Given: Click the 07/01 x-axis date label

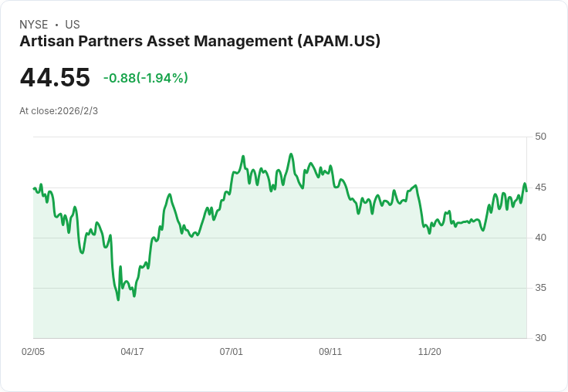Looking at the screenshot, I should [231, 352].
